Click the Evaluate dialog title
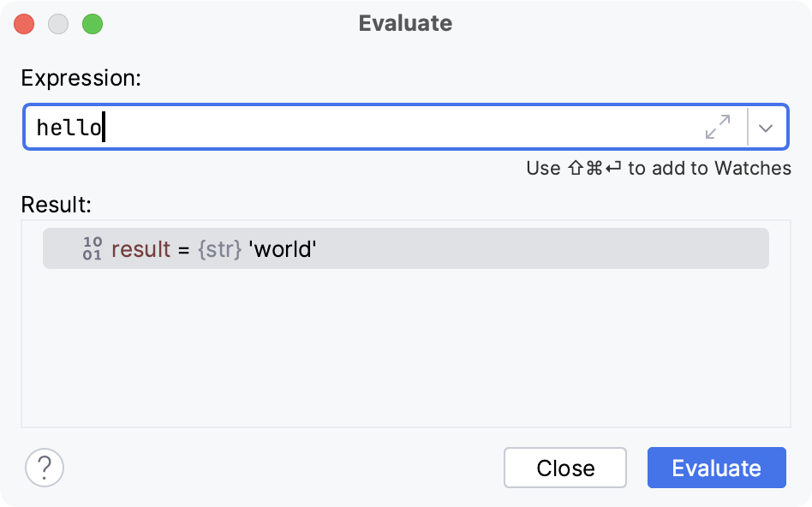This screenshot has width=812, height=507. (x=405, y=24)
